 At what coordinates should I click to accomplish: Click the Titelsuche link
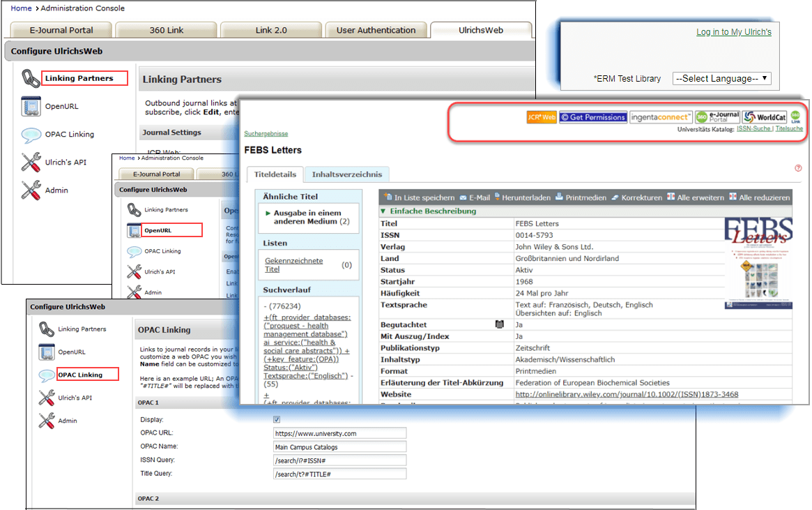click(x=789, y=128)
